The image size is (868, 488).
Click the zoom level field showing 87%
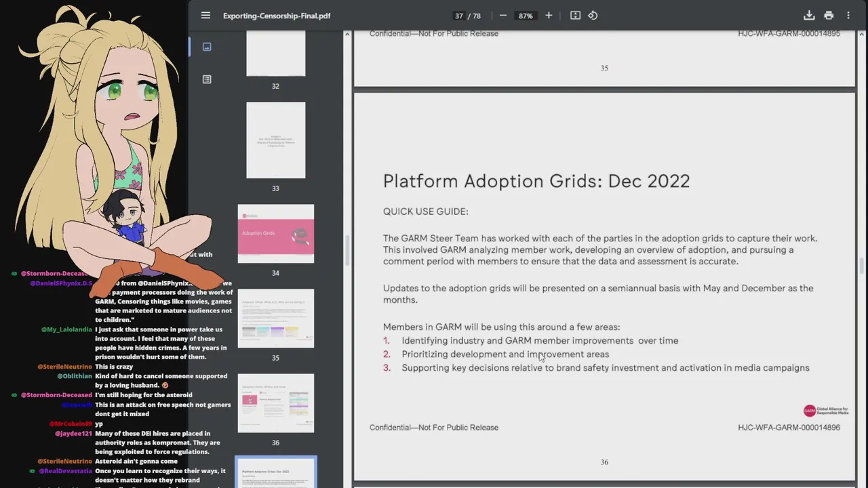526,16
